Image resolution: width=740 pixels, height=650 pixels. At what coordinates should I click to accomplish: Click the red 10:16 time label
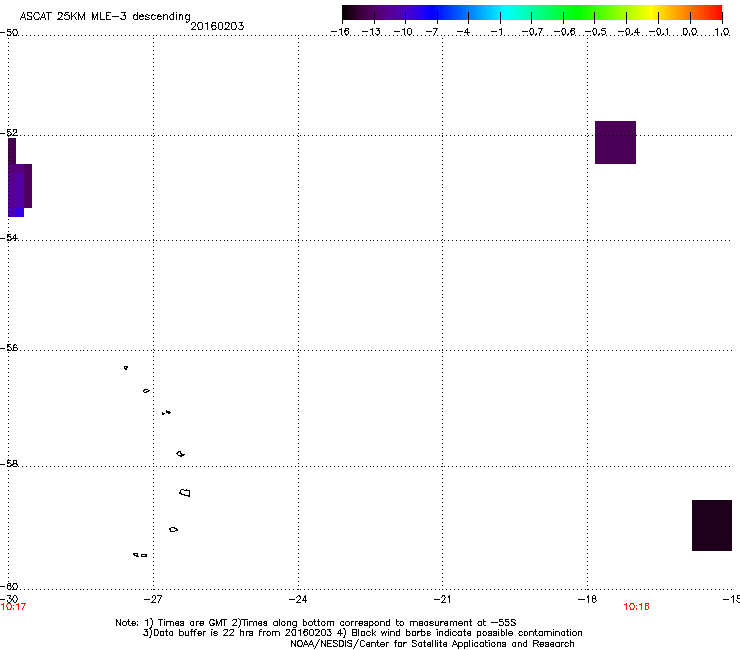coord(636,607)
